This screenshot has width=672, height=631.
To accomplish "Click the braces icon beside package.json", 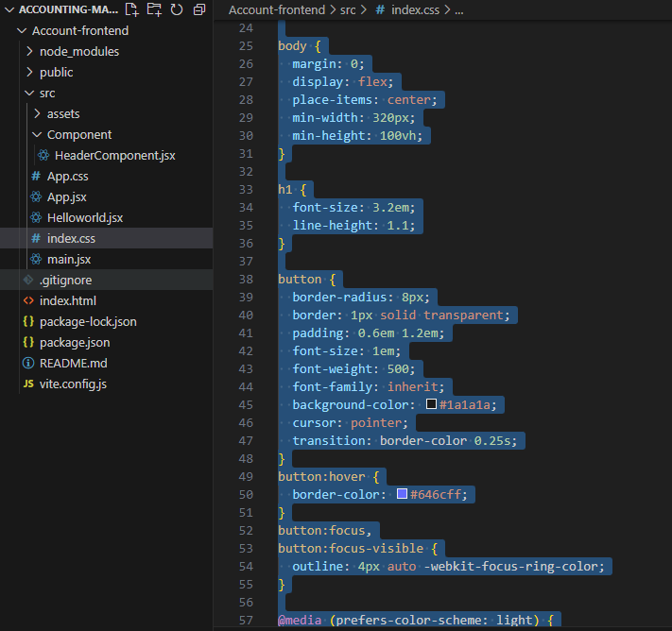I will point(28,342).
